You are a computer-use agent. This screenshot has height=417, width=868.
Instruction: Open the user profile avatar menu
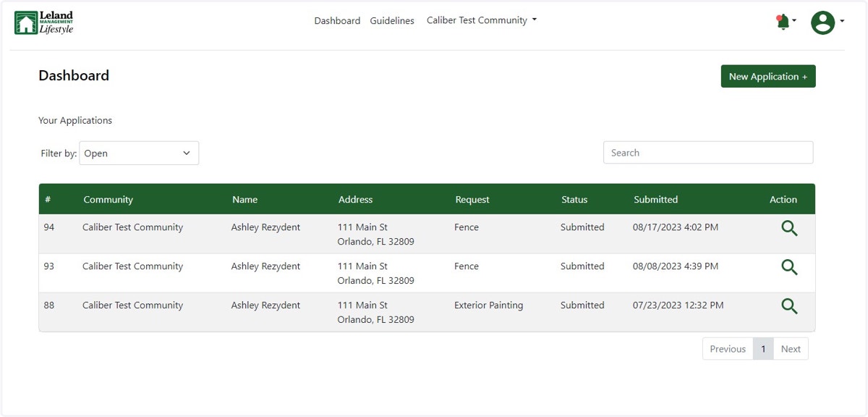[822, 22]
